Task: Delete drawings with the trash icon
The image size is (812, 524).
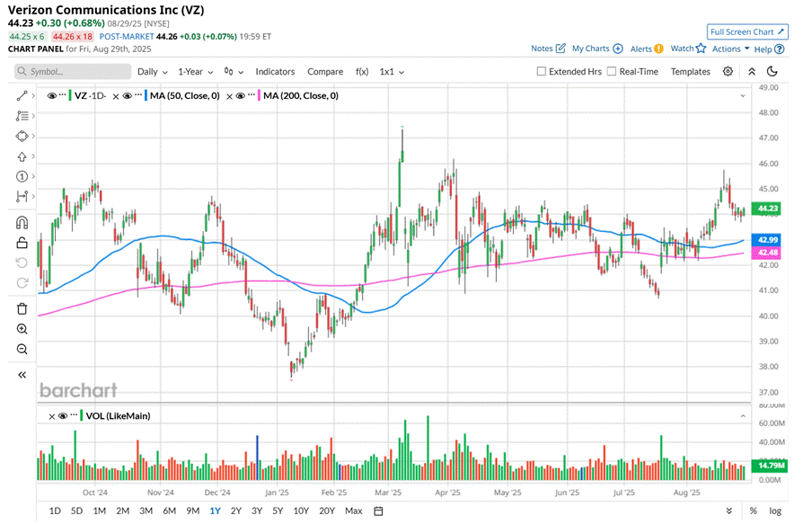Action: pos(22,309)
